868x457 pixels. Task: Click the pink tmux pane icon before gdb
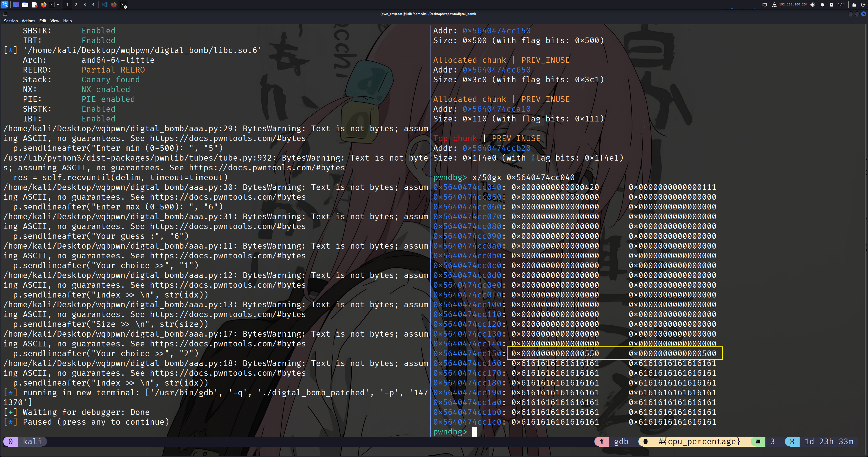click(601, 442)
